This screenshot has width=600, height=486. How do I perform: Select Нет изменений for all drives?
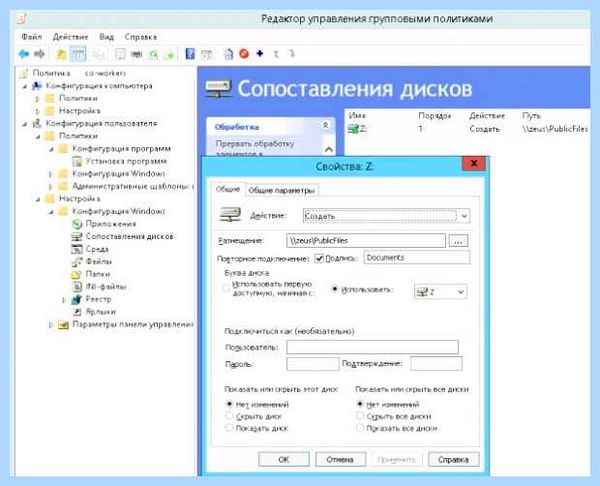coord(360,404)
